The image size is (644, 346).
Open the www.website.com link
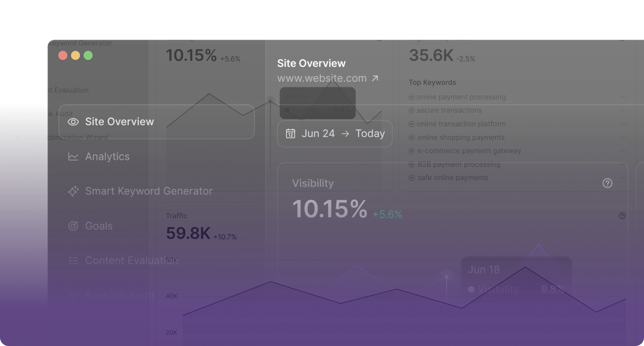(x=322, y=78)
